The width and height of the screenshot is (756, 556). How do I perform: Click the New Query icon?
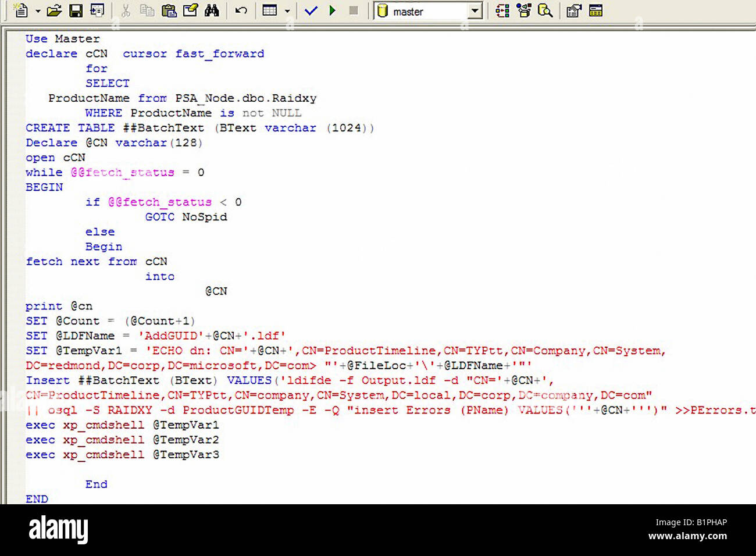(20, 10)
